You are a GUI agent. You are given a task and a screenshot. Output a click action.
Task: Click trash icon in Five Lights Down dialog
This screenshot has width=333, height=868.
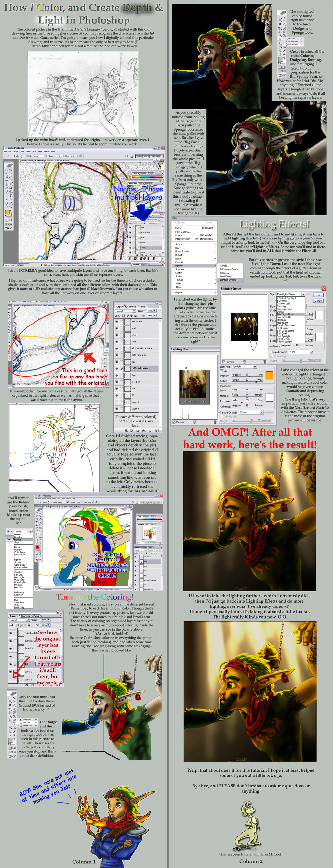click(x=265, y=362)
